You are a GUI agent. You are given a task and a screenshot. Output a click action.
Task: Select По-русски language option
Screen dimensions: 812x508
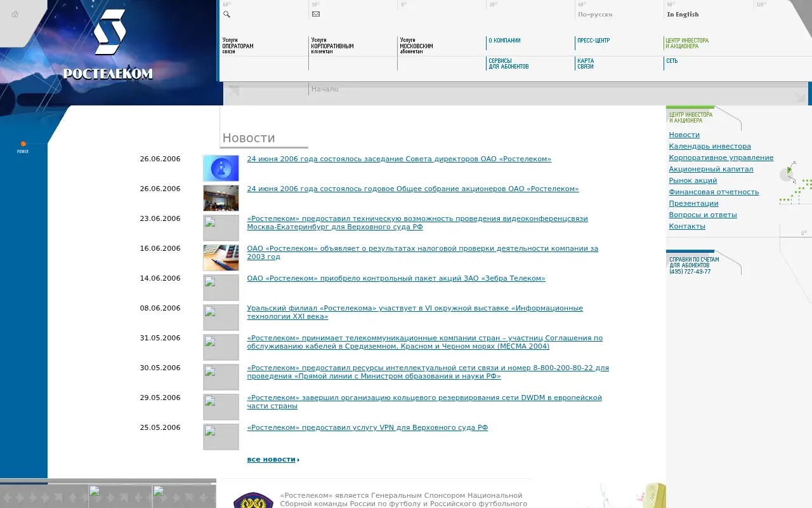(x=595, y=15)
